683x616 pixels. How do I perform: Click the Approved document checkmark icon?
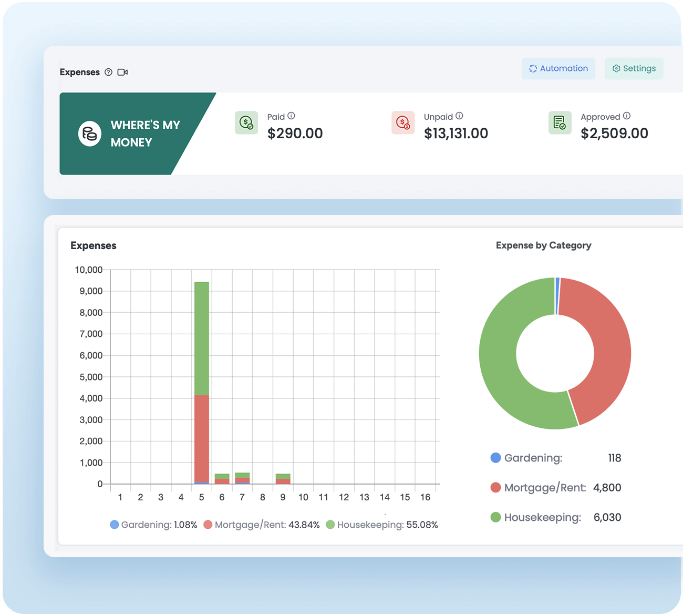(x=560, y=123)
